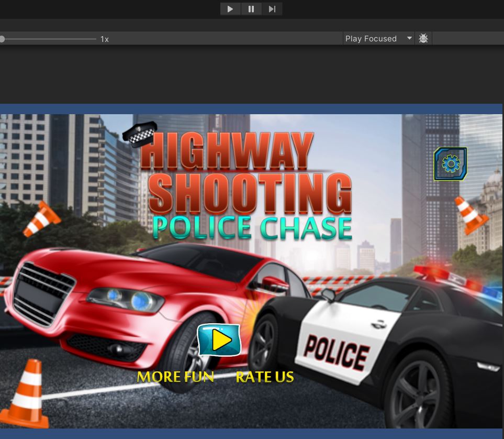Toggle the bug debug icon in toolbar

[x=423, y=39]
